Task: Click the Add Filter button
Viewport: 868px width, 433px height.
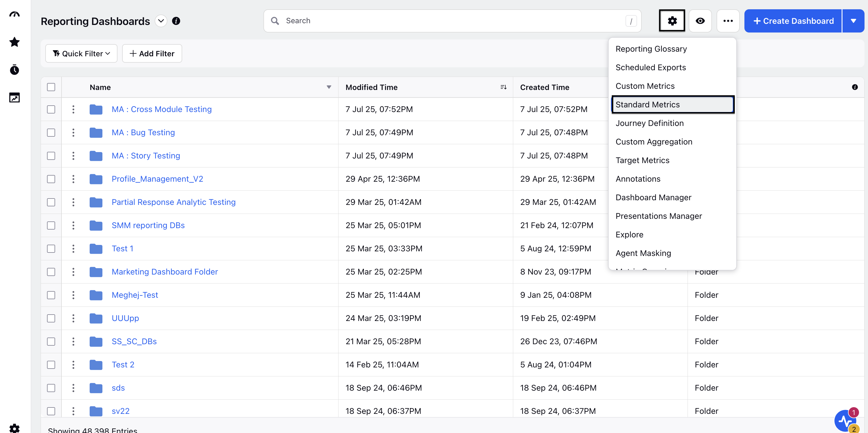Action: [152, 54]
